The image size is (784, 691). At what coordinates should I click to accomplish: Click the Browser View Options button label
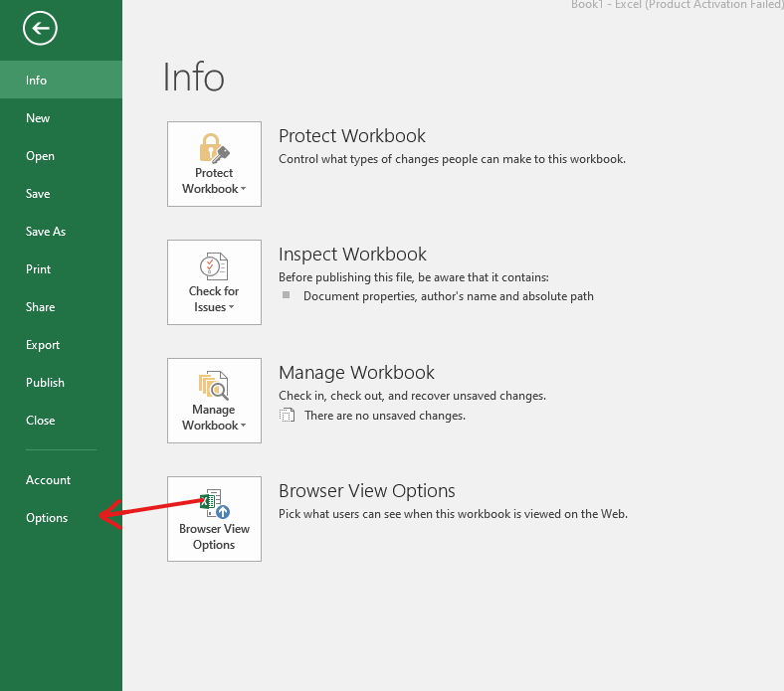[214, 537]
